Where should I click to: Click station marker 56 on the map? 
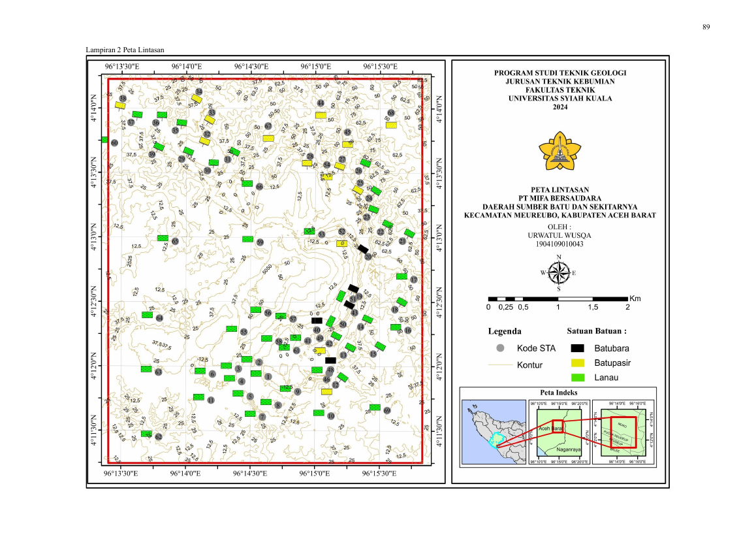(x=268, y=313)
